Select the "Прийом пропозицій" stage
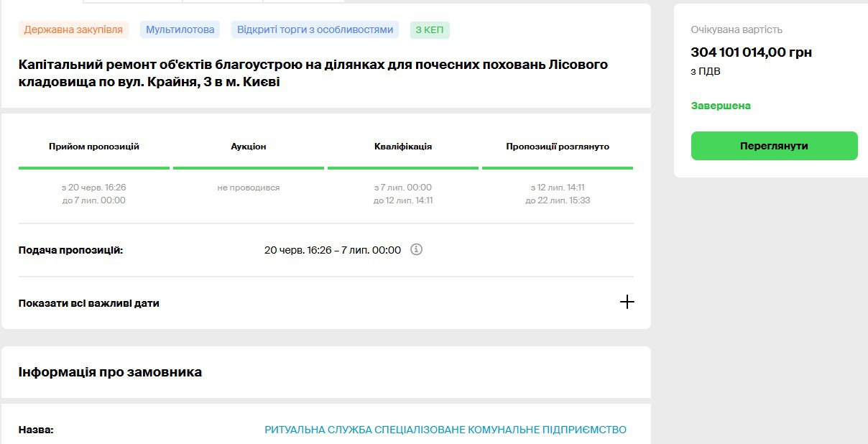 pyautogui.click(x=94, y=147)
